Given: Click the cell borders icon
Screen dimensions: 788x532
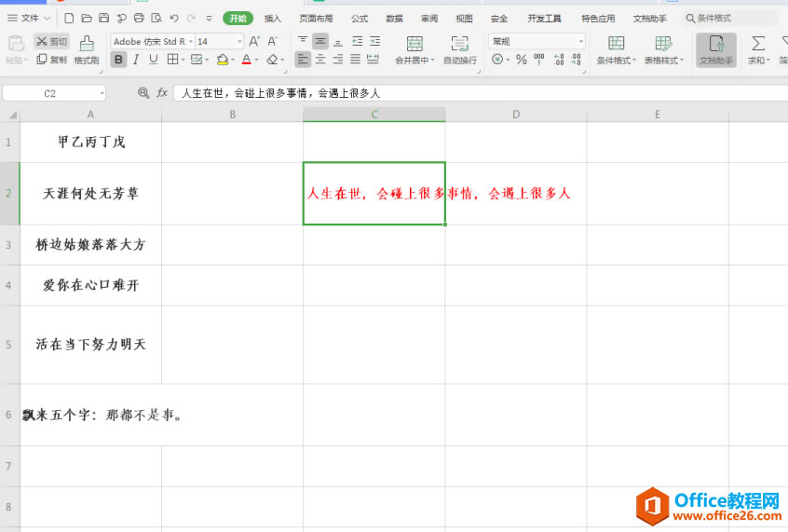Looking at the screenshot, I should pyautogui.click(x=172, y=60).
